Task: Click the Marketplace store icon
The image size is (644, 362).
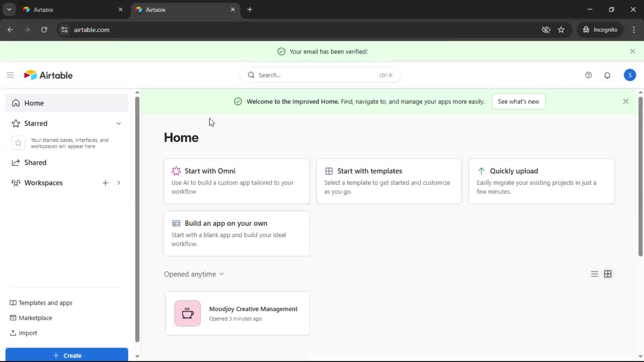Action: 13,318
